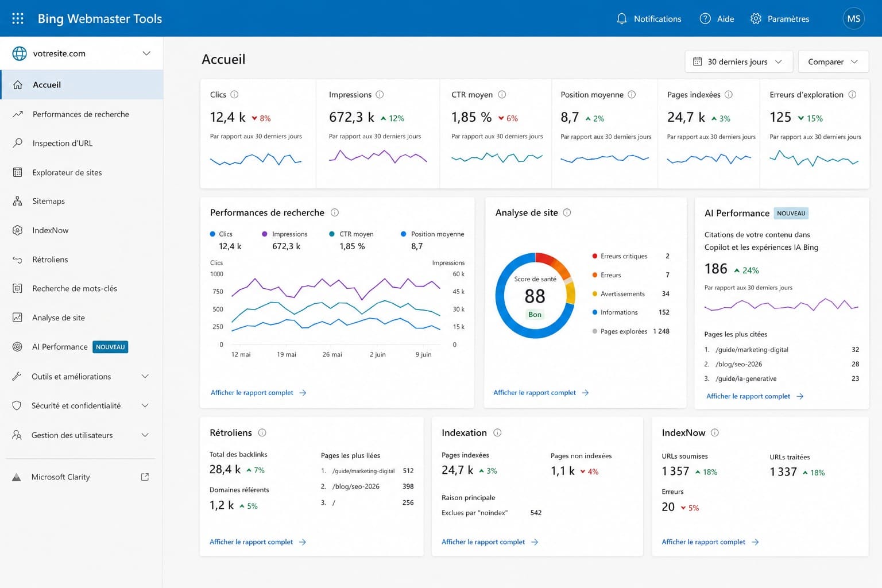Image resolution: width=882 pixels, height=588 pixels.
Task: Click the Microsoft Clarity logo icon
Action: click(17, 477)
